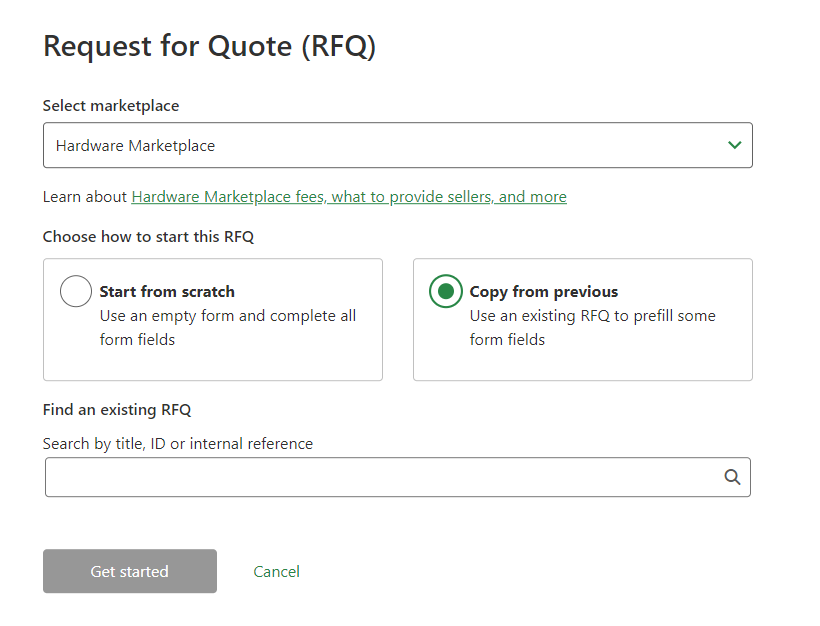This screenshot has width=820, height=626.
Task: Select the Copy from previous radio button
Action: tap(446, 291)
